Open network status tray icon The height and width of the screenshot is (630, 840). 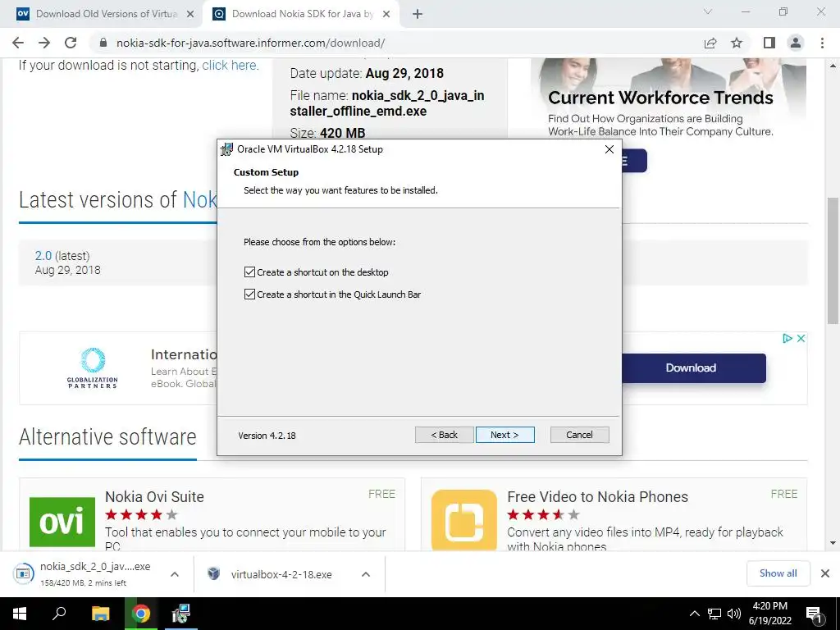tap(714, 614)
